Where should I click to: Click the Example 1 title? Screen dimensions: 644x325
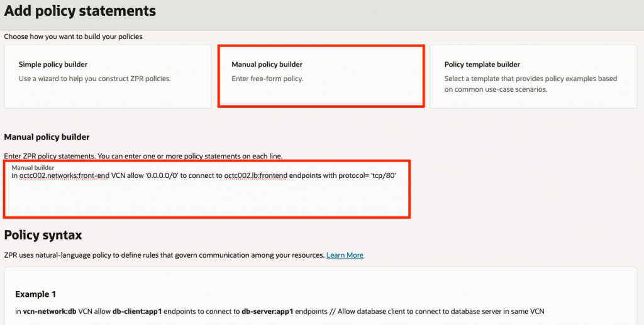(36, 294)
